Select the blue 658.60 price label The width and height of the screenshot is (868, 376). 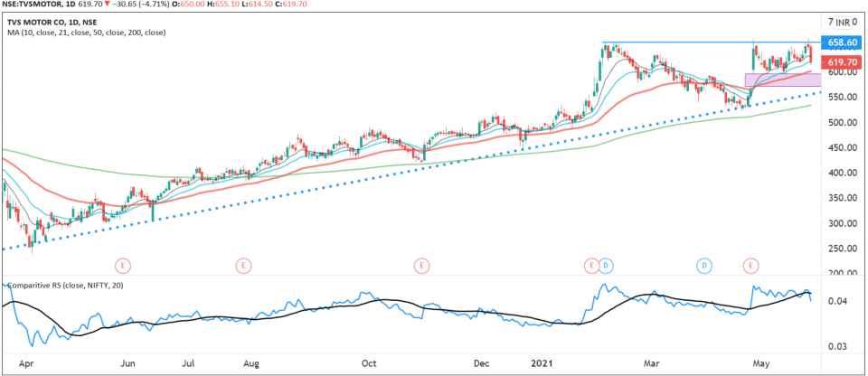click(x=843, y=42)
